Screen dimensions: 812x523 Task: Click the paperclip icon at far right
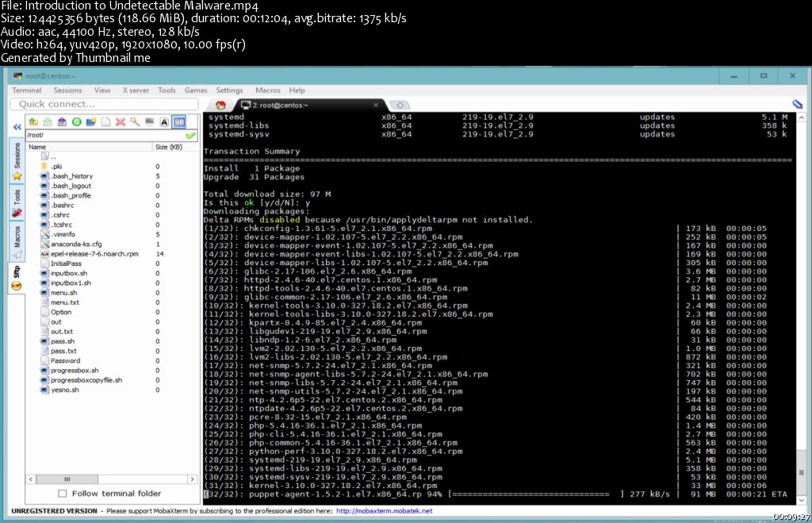pyautogui.click(x=797, y=105)
